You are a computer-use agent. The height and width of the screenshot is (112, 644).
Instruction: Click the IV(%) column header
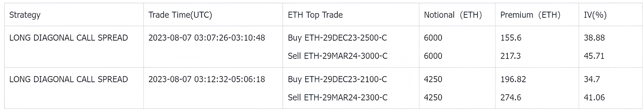[595, 15]
